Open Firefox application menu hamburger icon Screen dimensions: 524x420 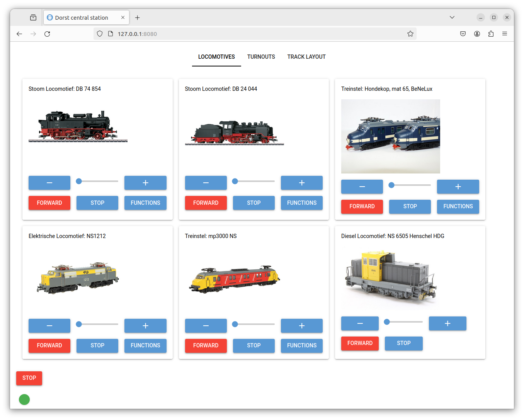point(504,34)
